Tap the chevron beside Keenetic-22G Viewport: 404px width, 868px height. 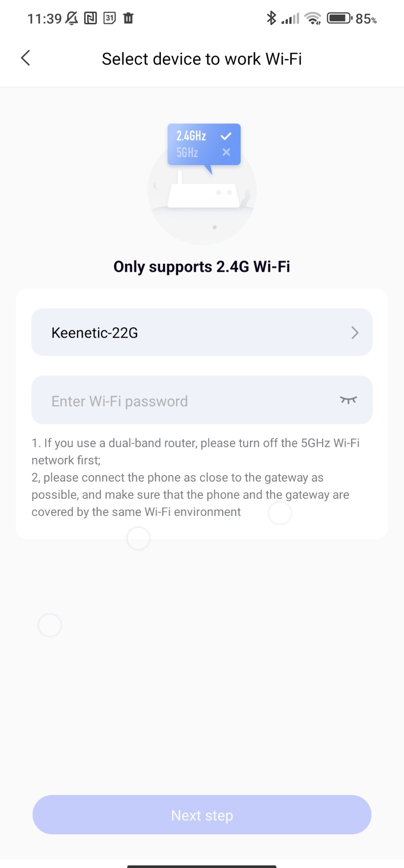[x=355, y=333]
